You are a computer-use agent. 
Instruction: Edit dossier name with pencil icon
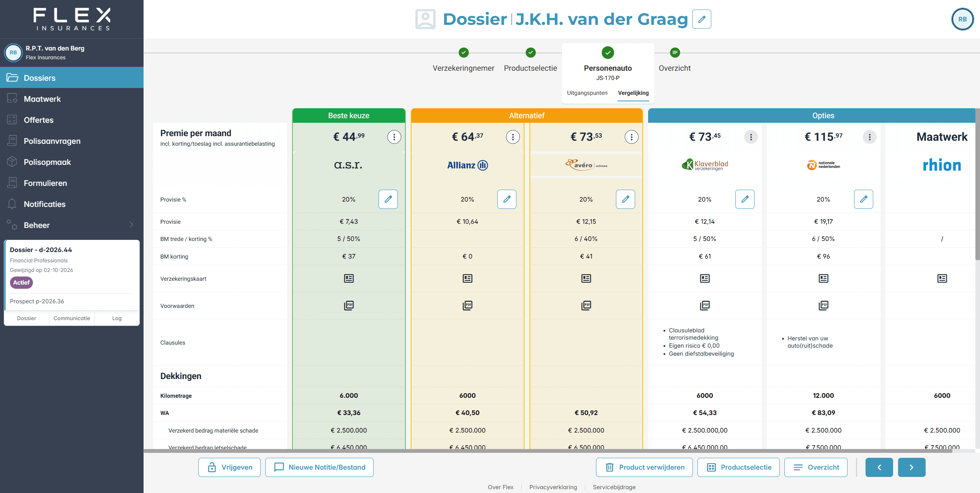(x=701, y=19)
